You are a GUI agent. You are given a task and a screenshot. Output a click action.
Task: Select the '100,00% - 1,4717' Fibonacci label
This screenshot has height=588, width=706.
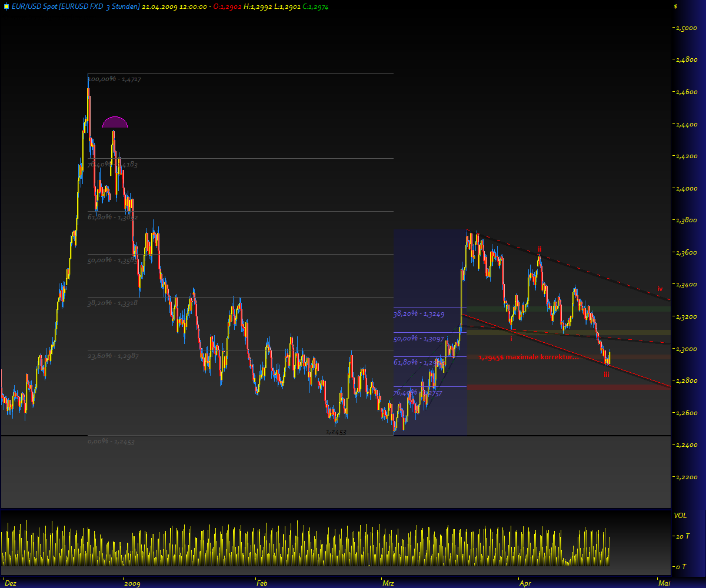coord(114,78)
